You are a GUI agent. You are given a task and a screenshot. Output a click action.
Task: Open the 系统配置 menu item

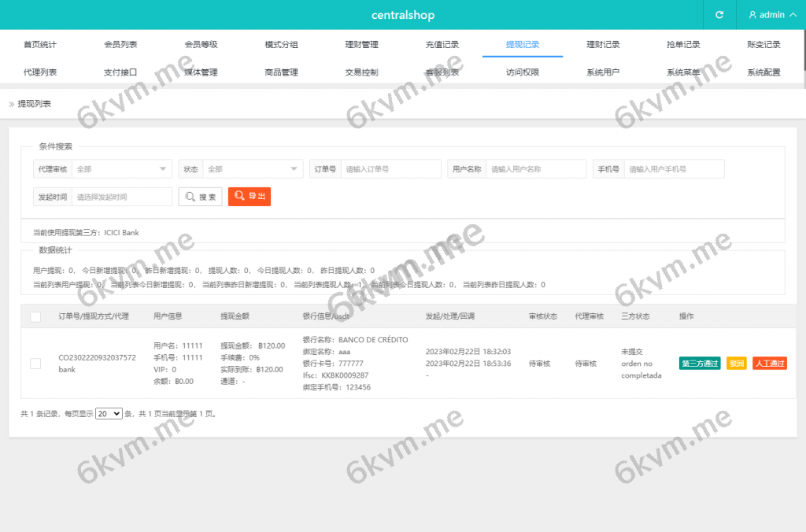[763, 72]
